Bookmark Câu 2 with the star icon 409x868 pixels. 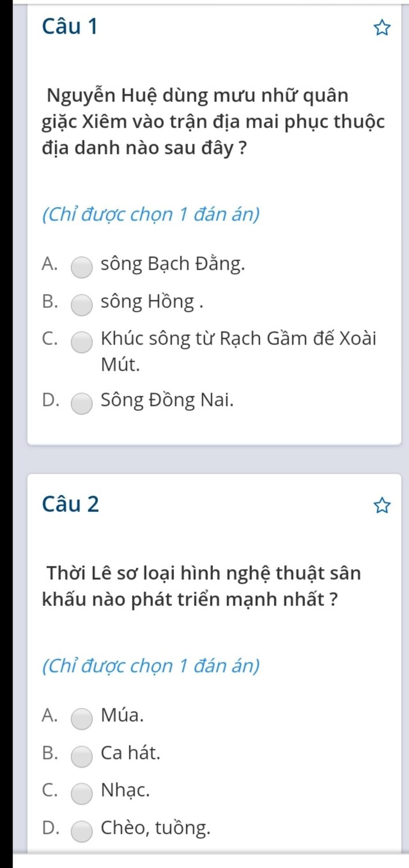coord(382,506)
